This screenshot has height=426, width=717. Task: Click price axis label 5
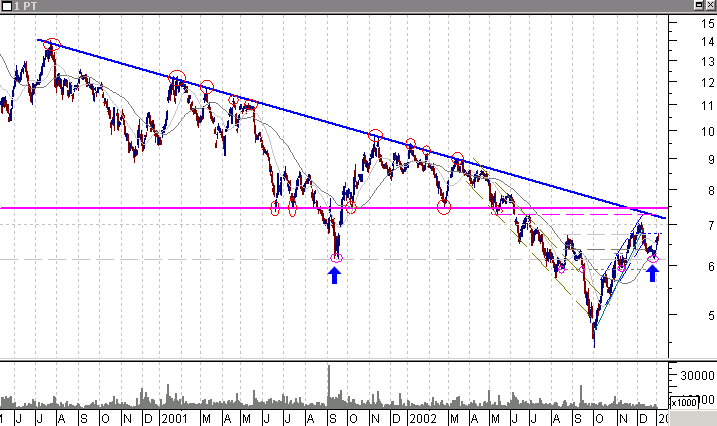click(x=711, y=315)
